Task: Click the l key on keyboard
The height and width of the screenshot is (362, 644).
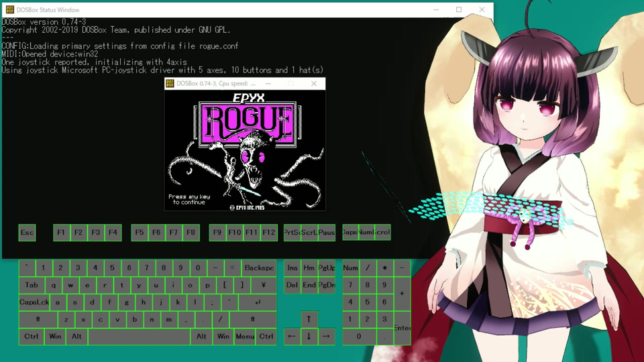Action: [195, 302]
